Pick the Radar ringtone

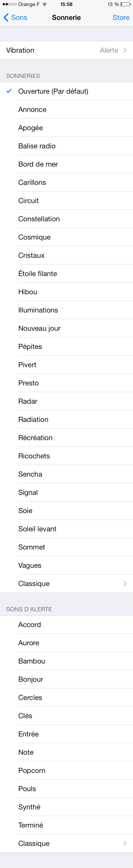[x=66, y=401]
